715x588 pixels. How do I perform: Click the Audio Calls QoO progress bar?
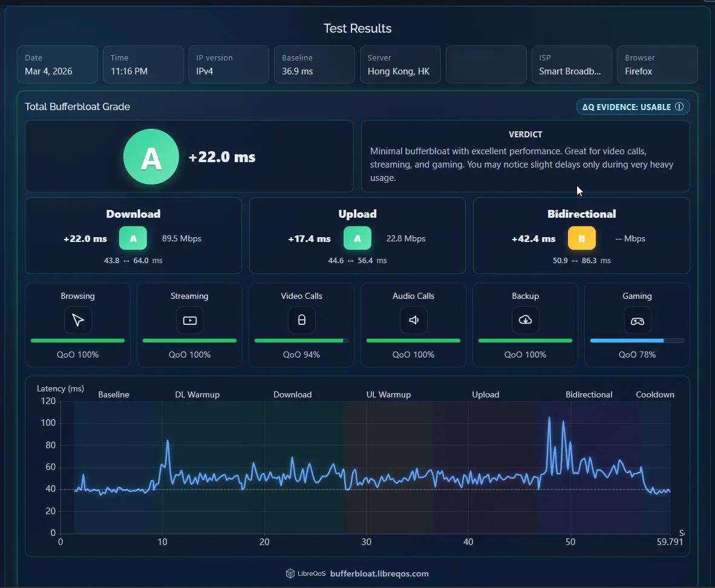coord(414,341)
